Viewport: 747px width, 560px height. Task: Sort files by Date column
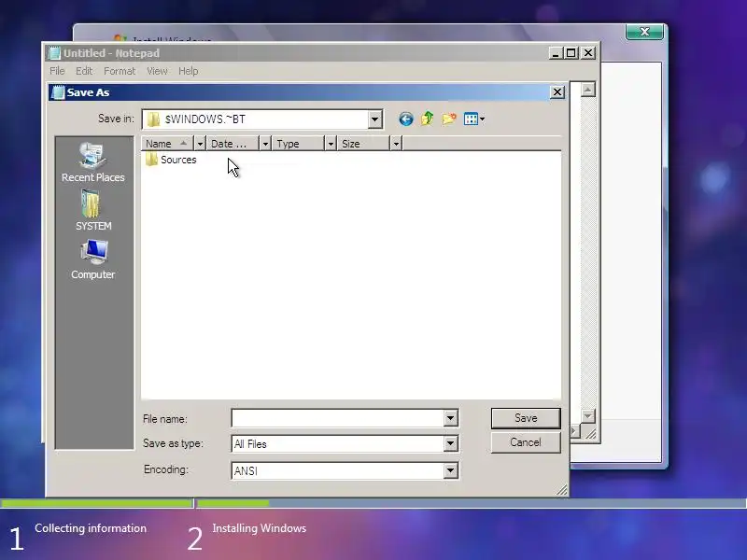pyautogui.click(x=233, y=144)
